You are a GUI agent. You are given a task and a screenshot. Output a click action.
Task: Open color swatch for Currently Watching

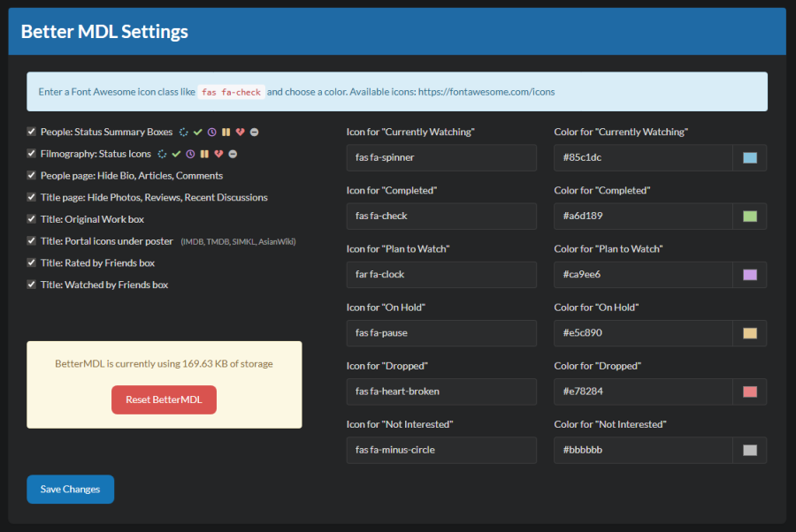pos(750,157)
